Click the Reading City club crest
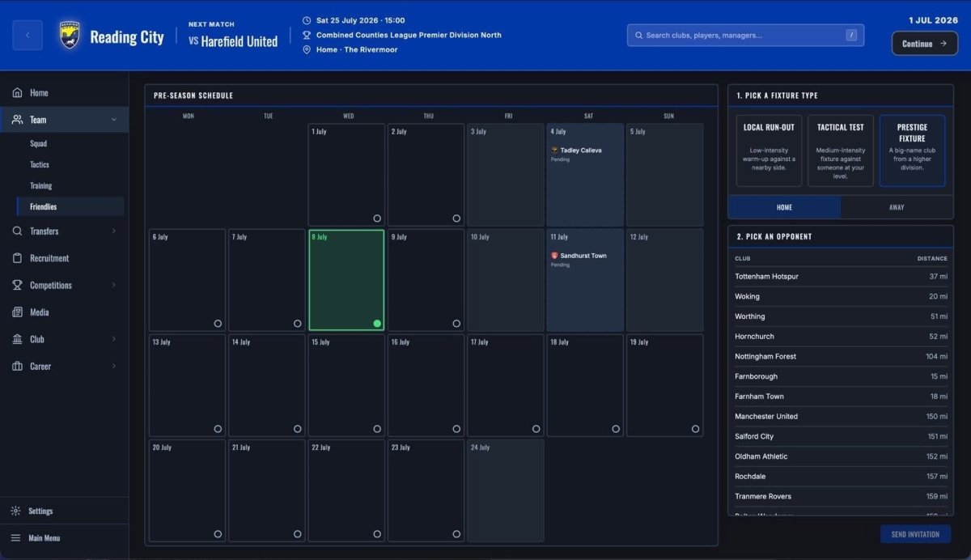The image size is (971, 560). pyautogui.click(x=70, y=36)
